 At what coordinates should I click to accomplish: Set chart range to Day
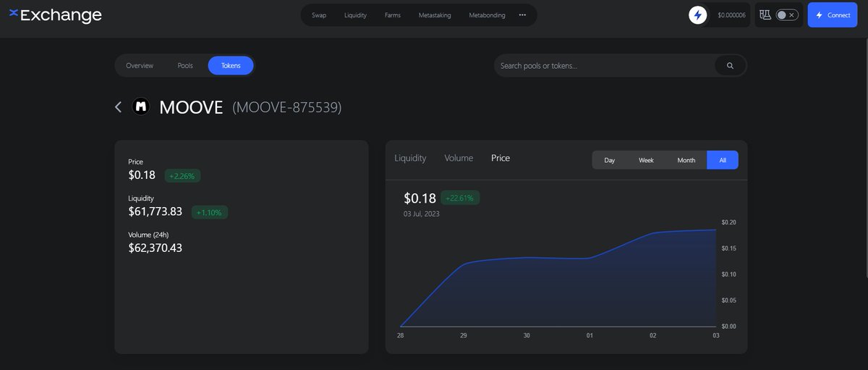pos(610,160)
